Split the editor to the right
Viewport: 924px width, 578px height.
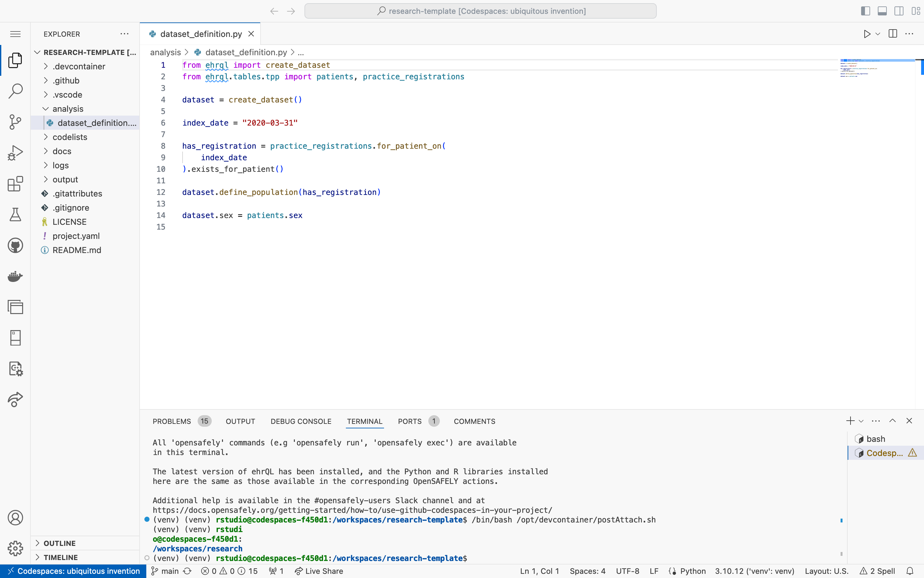point(893,34)
